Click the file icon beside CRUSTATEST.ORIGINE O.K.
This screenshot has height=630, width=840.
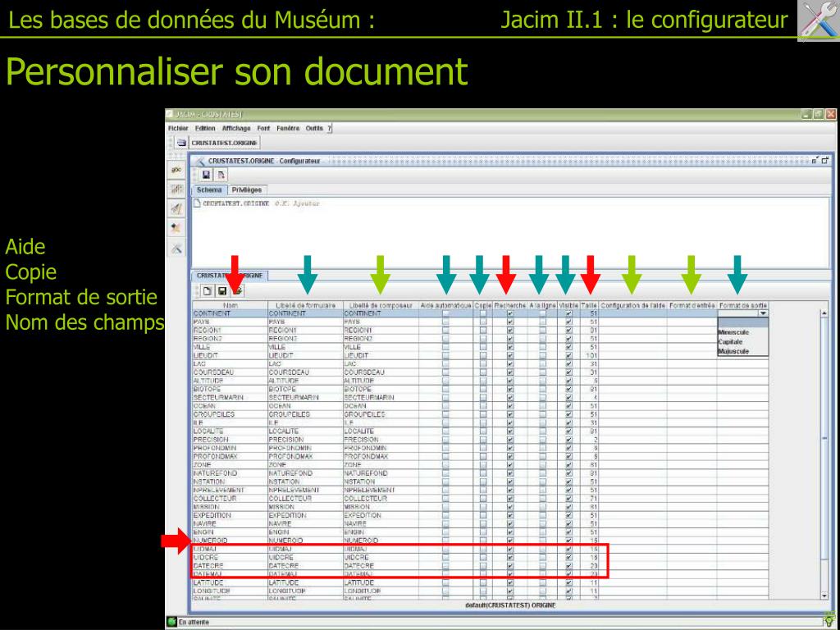tap(197, 203)
